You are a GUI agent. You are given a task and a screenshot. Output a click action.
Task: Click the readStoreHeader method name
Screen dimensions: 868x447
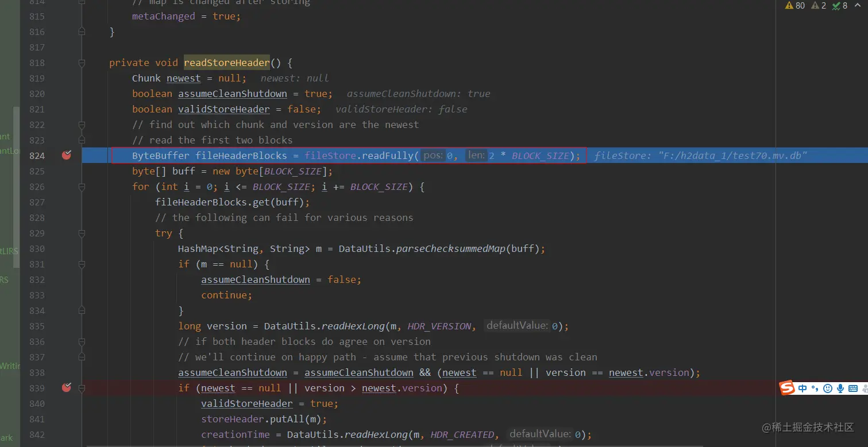tap(226, 63)
